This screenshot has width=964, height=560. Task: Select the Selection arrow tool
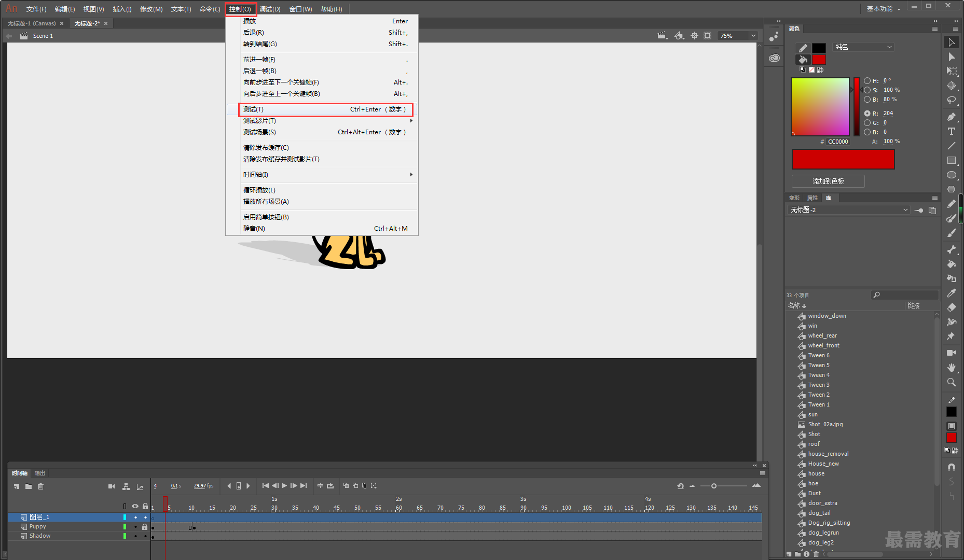click(952, 43)
